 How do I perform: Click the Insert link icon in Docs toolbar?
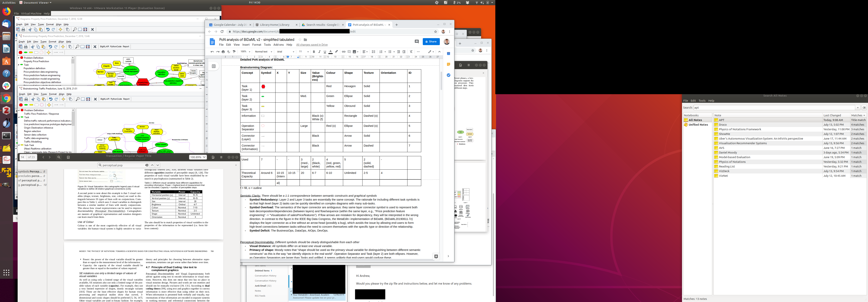coord(343,52)
